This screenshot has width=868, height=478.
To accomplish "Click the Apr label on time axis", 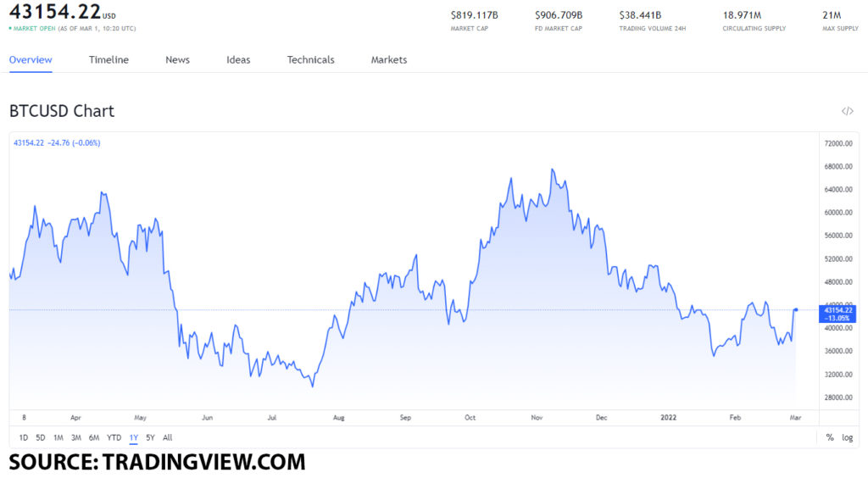I will pyautogui.click(x=75, y=418).
